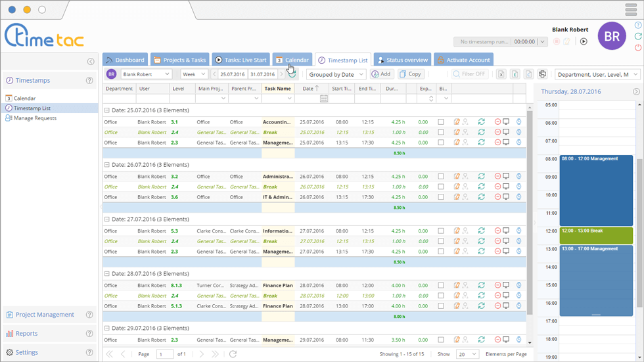Tick the billable checkbox for the Accounting row
The image size is (644, 362).
tap(441, 122)
